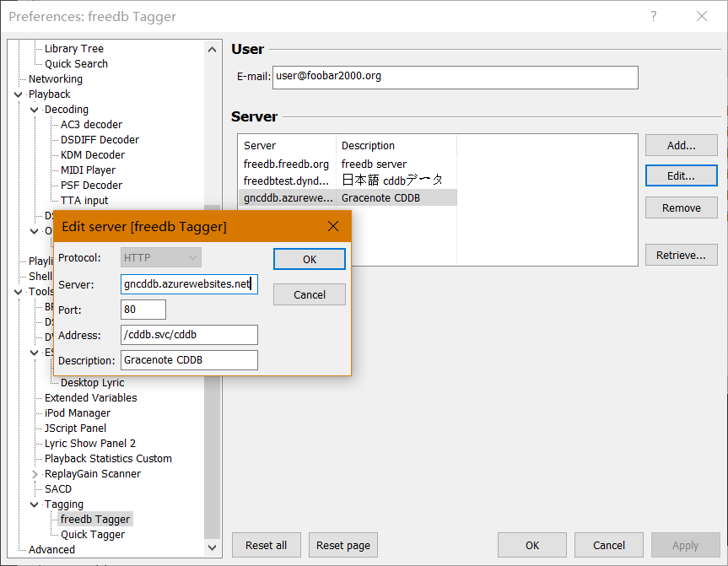Open JScript Panel page

[75, 429]
